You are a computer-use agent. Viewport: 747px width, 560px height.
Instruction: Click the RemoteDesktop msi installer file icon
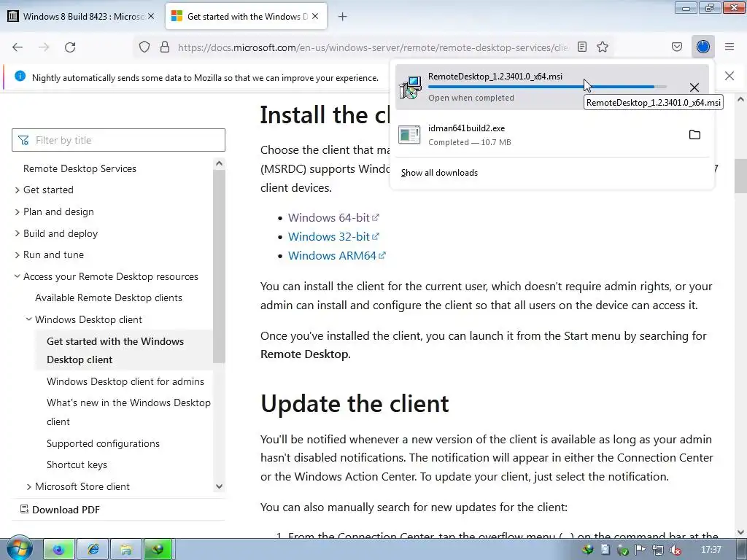pyautogui.click(x=410, y=87)
